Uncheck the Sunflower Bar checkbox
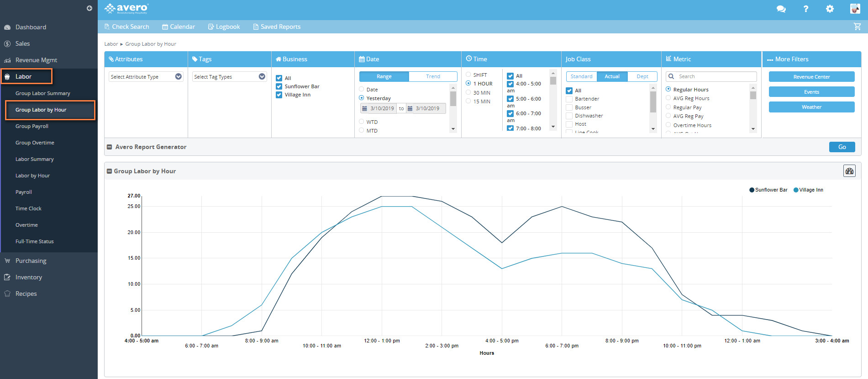 click(x=279, y=86)
